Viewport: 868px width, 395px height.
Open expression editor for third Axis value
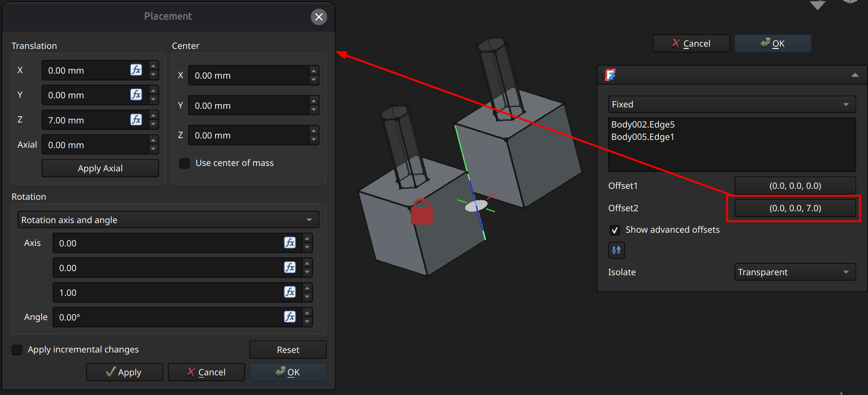pos(290,292)
